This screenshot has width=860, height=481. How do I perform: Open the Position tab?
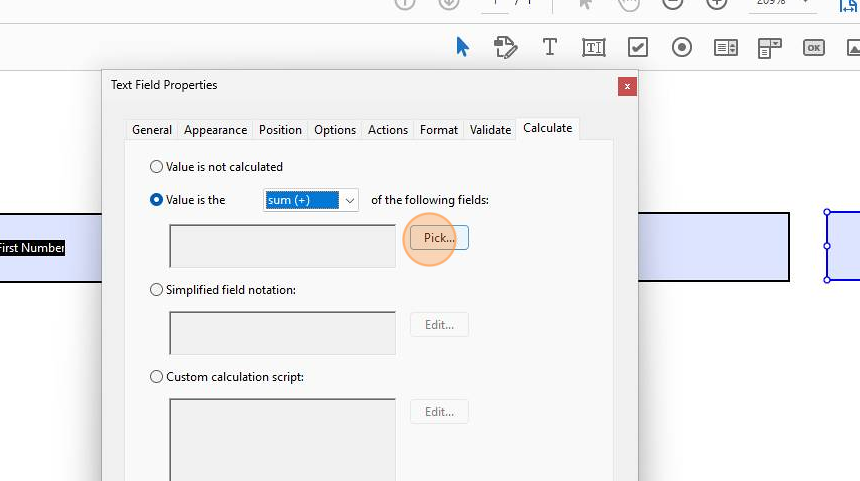pos(280,130)
